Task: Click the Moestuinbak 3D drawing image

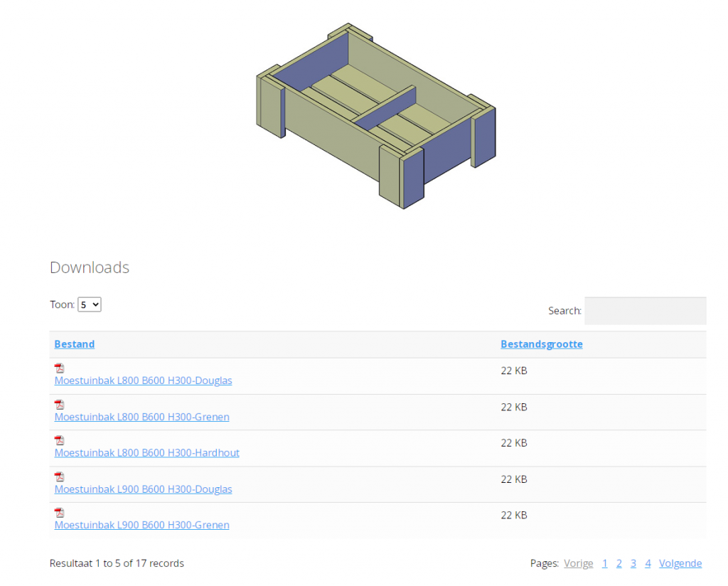Action: [x=375, y=115]
